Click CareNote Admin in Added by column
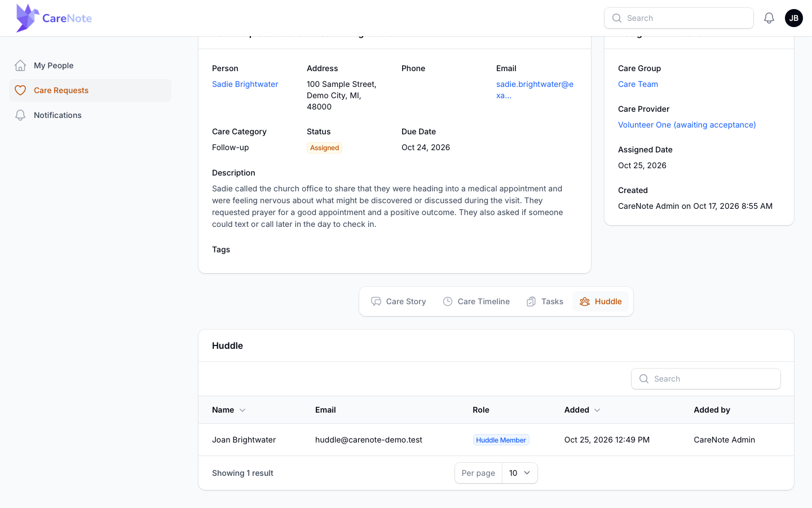This screenshot has width=812, height=508. coord(724,440)
